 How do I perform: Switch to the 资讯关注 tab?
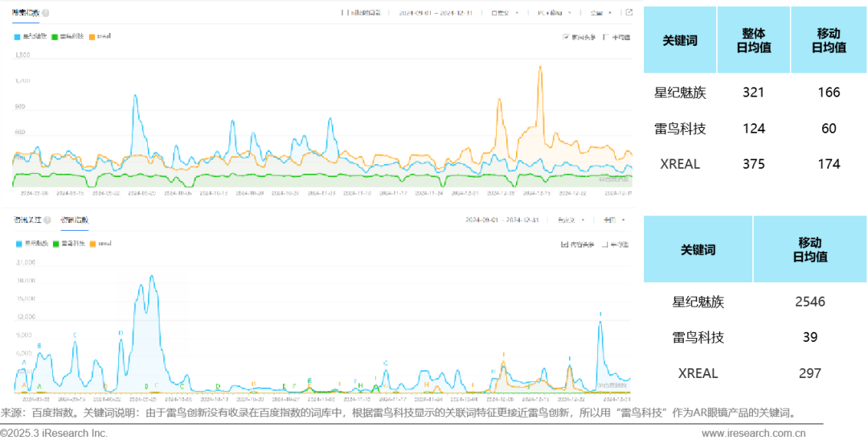coord(27,220)
